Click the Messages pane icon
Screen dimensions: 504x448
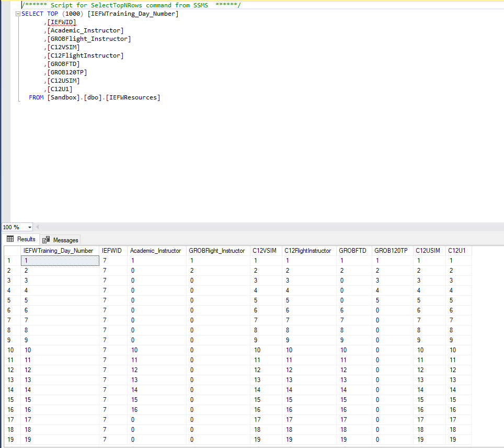coord(44,240)
